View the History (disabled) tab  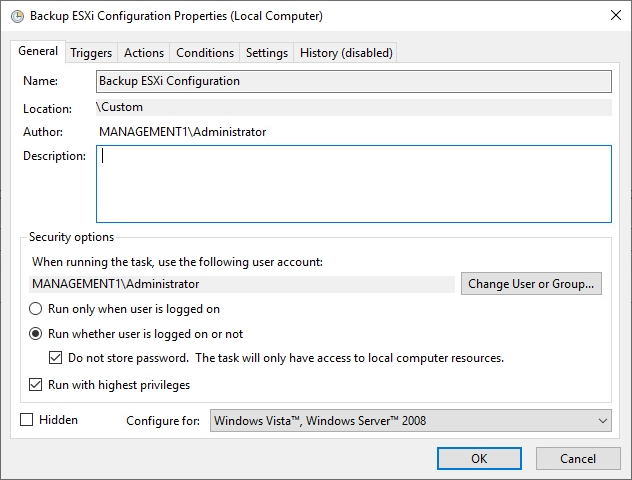tap(346, 53)
